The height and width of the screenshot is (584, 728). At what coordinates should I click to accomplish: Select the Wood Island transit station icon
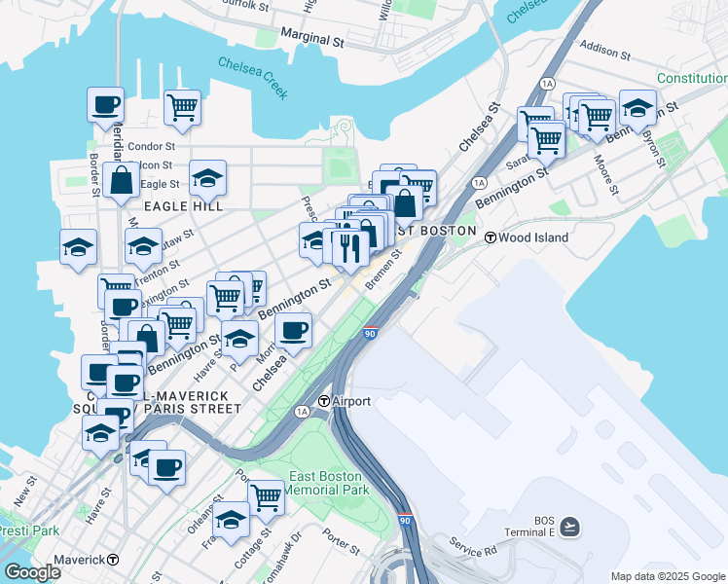click(491, 237)
